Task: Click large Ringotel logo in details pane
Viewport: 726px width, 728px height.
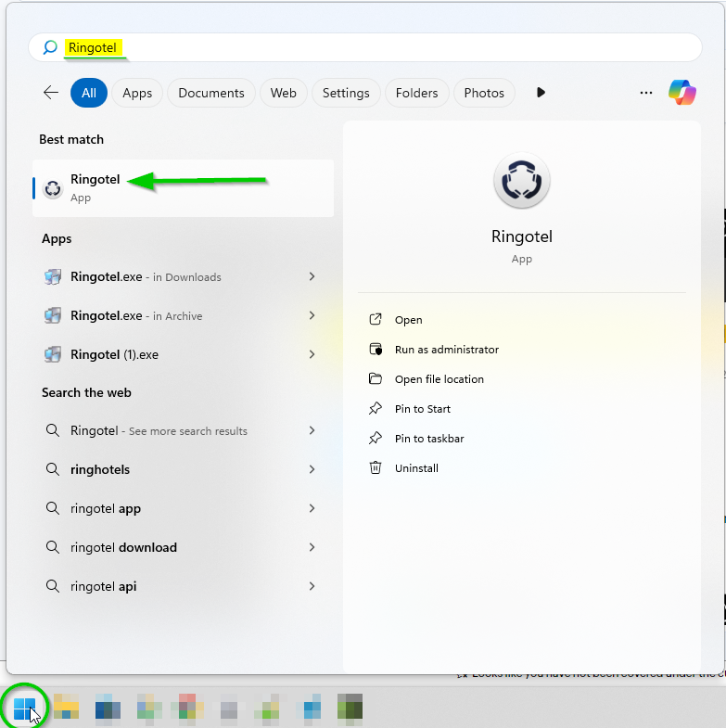Action: (x=522, y=181)
